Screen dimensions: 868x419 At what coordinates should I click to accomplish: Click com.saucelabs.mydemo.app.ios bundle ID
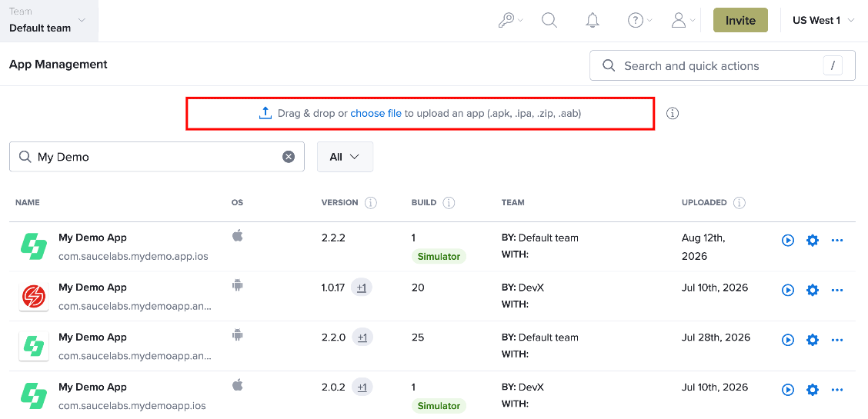click(133, 257)
